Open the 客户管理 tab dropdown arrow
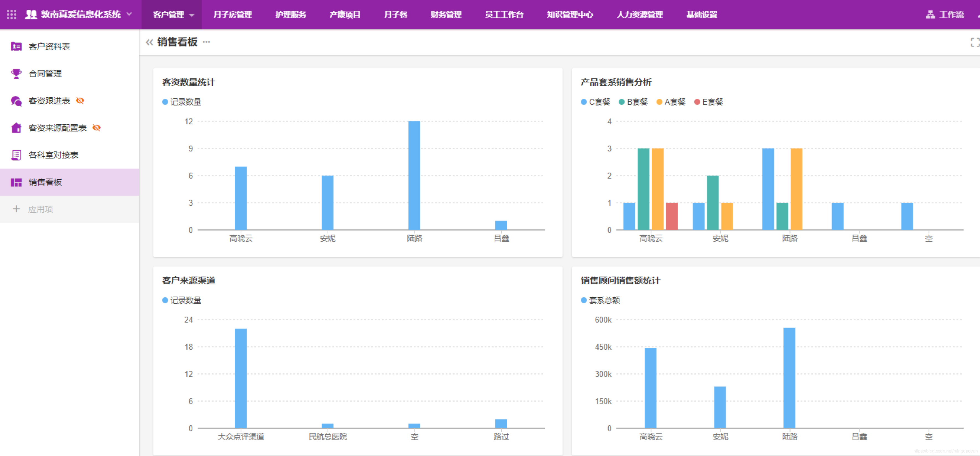Viewport: 980px width, 456px height. click(192, 15)
